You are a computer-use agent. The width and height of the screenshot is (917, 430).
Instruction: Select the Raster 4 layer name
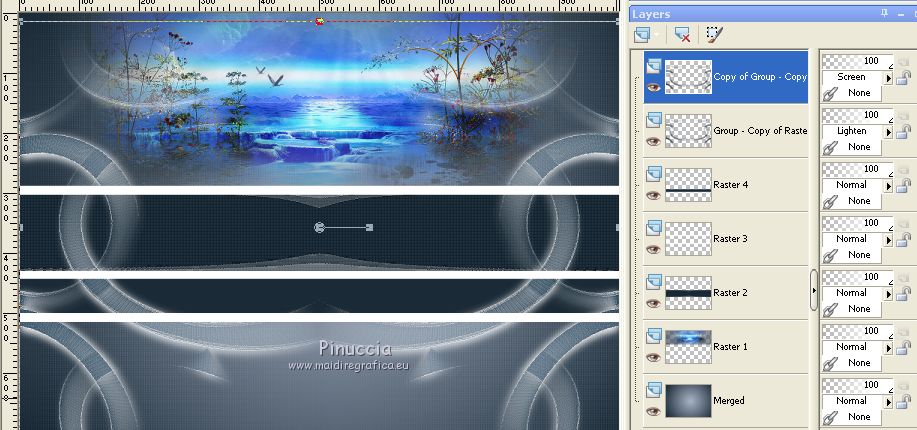(730, 185)
